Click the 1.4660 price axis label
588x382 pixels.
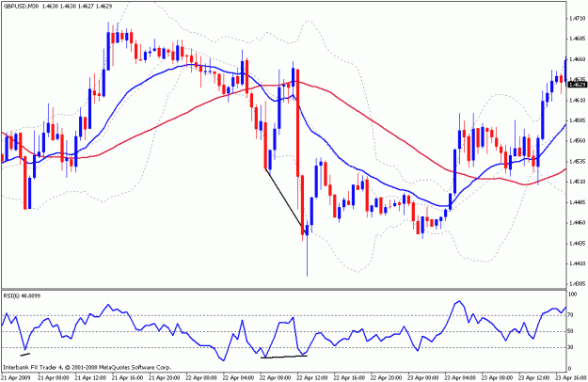click(578, 59)
